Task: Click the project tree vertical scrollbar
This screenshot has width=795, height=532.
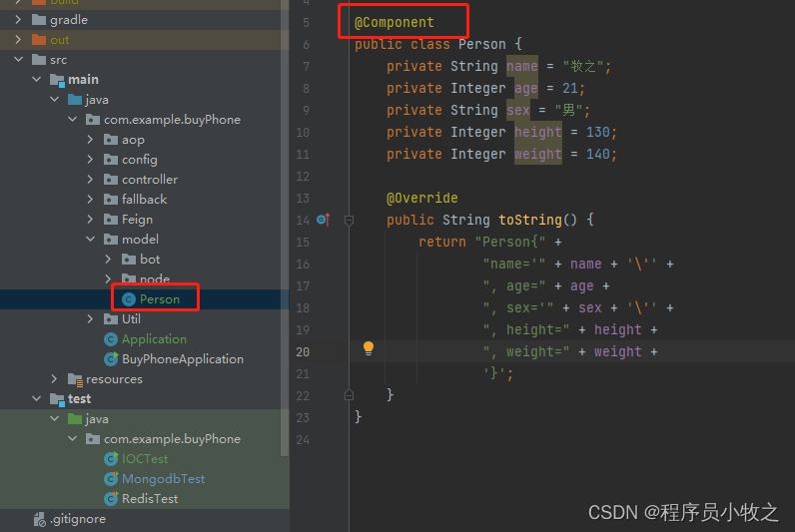Action: [285, 228]
